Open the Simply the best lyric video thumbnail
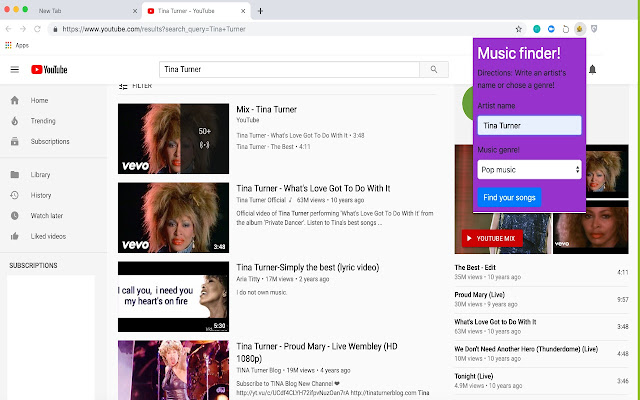The width and height of the screenshot is (640, 400). [x=173, y=297]
